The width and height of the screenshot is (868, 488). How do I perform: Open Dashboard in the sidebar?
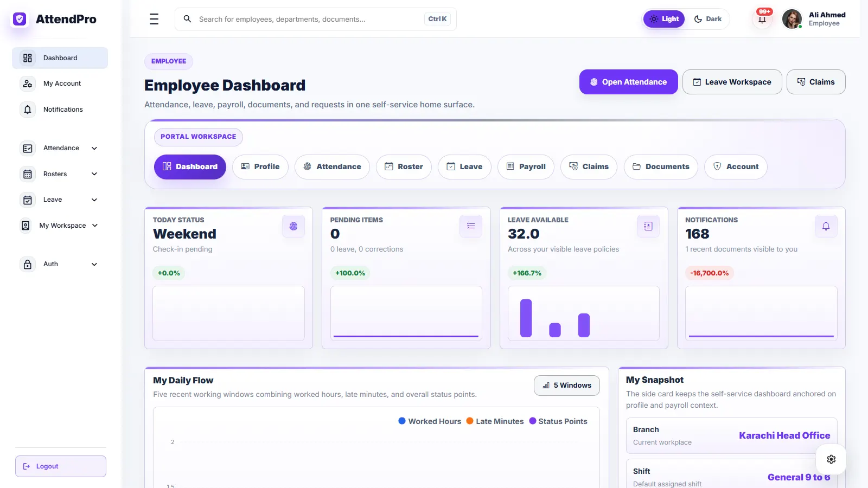tap(60, 58)
